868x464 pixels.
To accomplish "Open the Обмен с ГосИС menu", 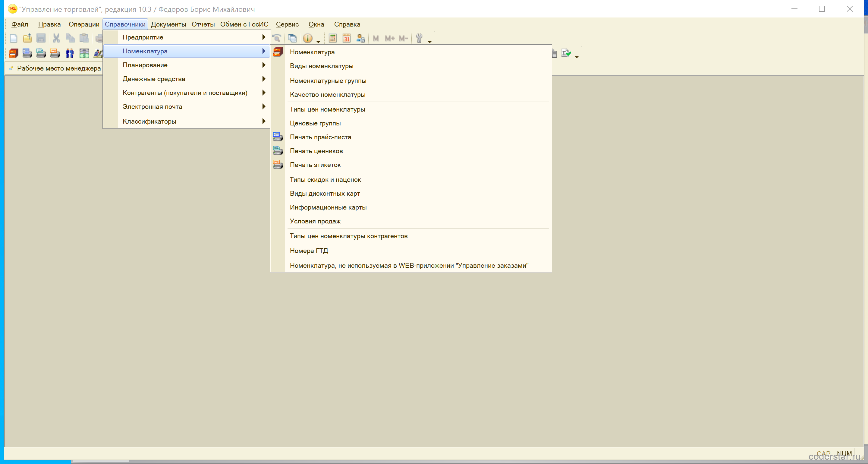I will 244,24.
